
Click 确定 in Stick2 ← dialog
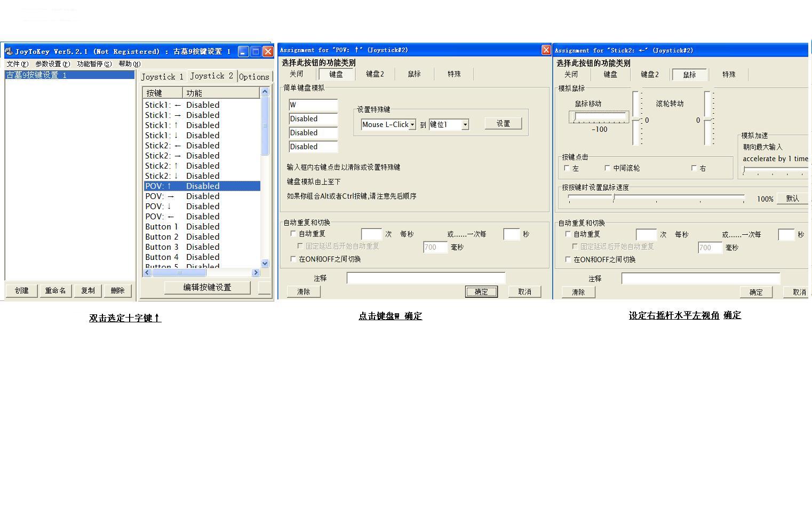click(x=756, y=292)
